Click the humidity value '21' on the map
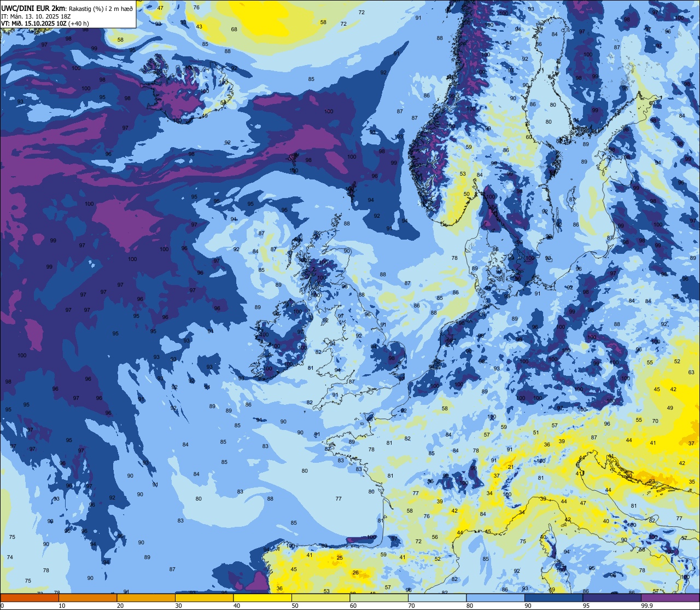 point(511,467)
